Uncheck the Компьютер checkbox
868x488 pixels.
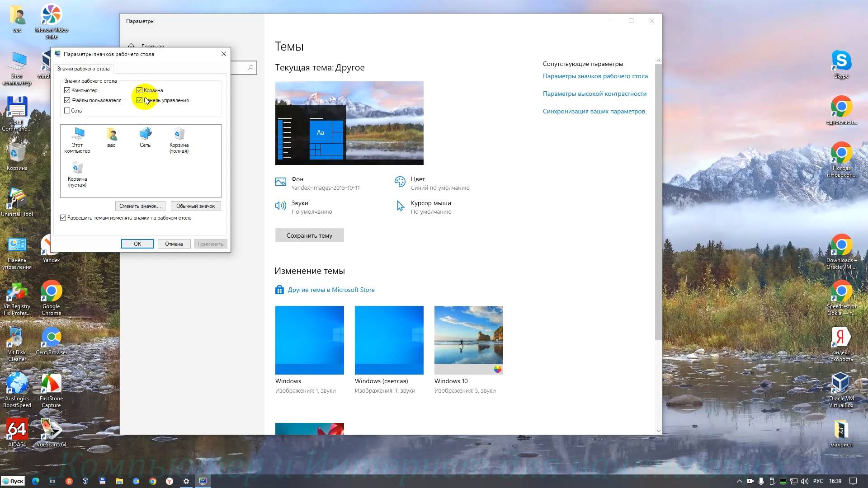click(x=67, y=90)
